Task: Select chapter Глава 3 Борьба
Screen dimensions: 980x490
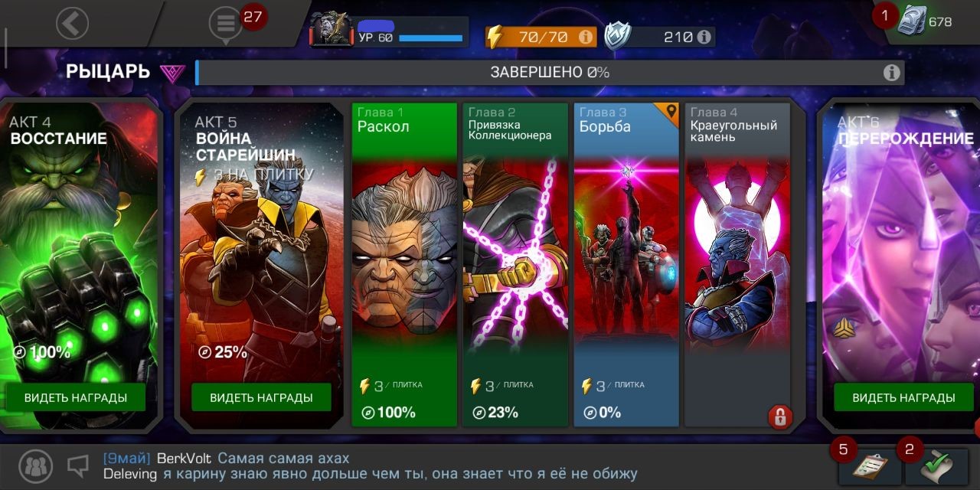Action: 626,264
